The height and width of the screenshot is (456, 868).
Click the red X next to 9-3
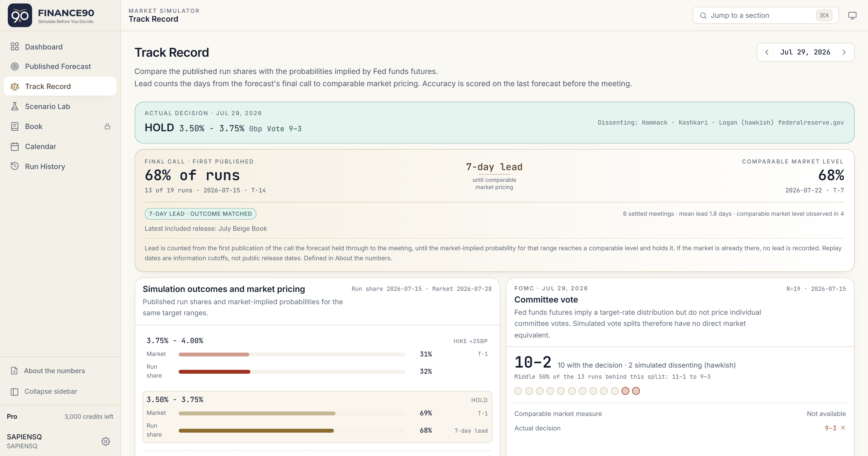pyautogui.click(x=843, y=428)
